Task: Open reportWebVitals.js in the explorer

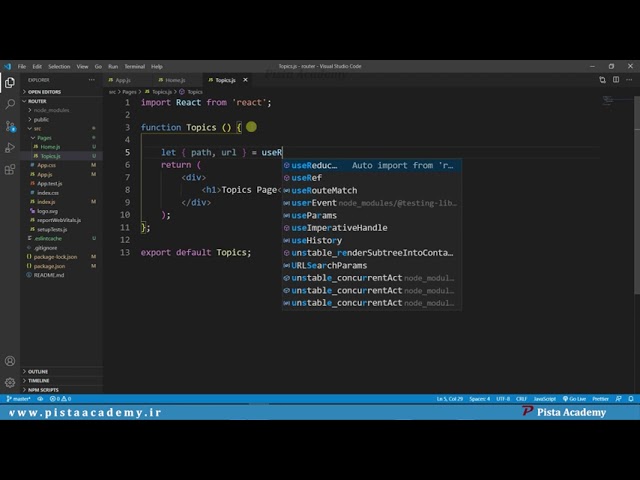Action: click(61, 220)
